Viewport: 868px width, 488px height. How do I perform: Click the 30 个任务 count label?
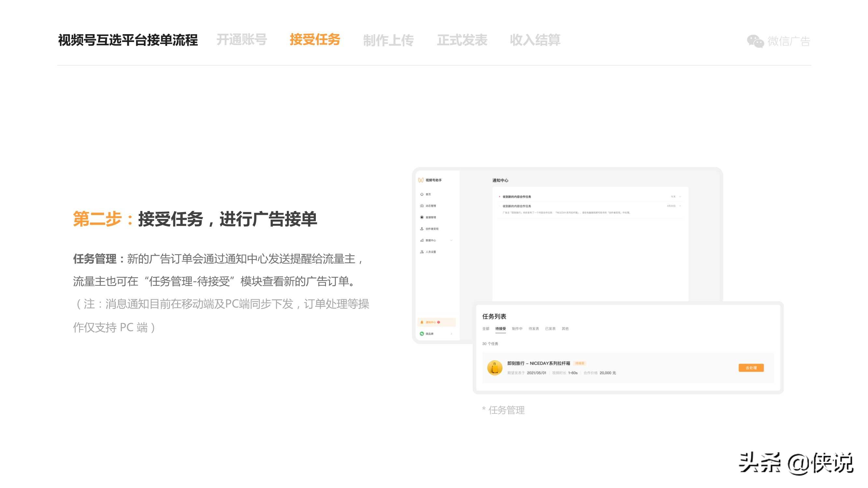pos(490,344)
